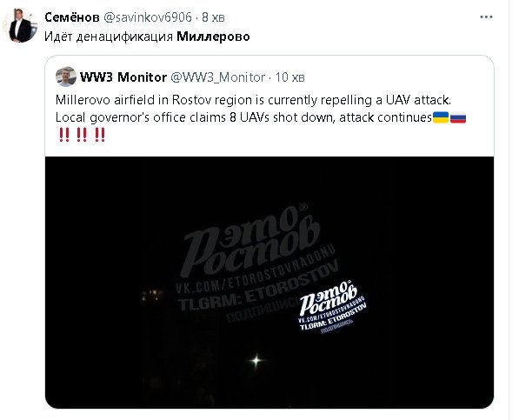Screen dimensions: 519x420
Task: Click the bright star-like light in the image
Action: click(256, 360)
